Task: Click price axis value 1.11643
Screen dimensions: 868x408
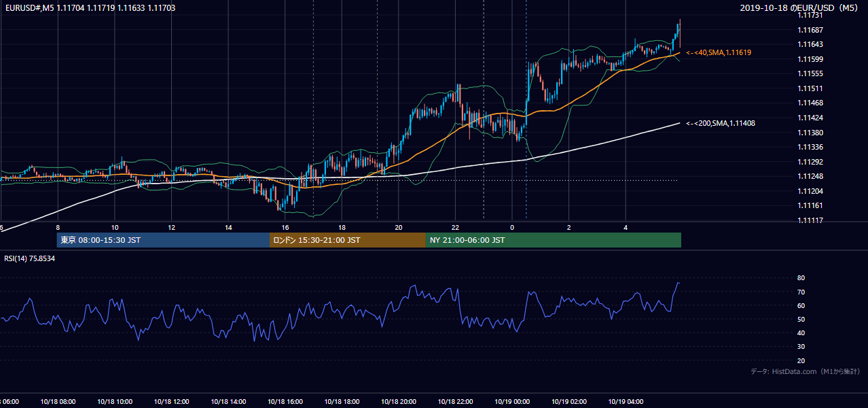Action: pyautogui.click(x=810, y=44)
